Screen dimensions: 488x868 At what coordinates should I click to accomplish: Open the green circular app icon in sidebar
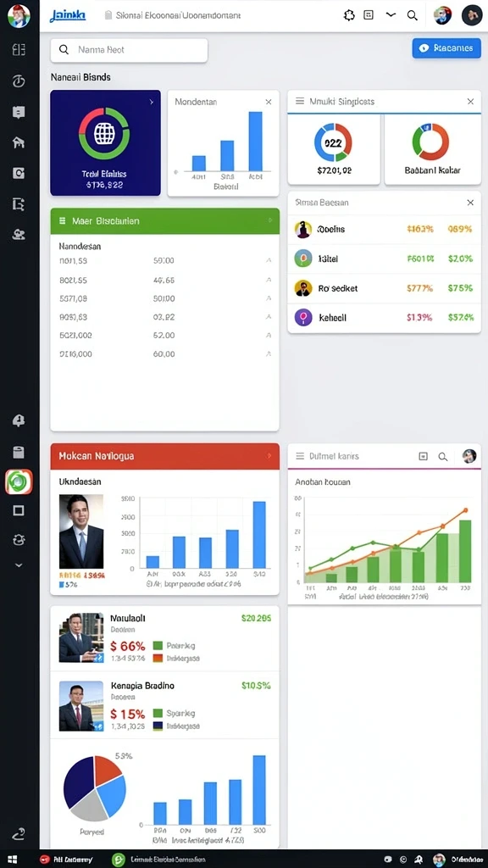19,481
